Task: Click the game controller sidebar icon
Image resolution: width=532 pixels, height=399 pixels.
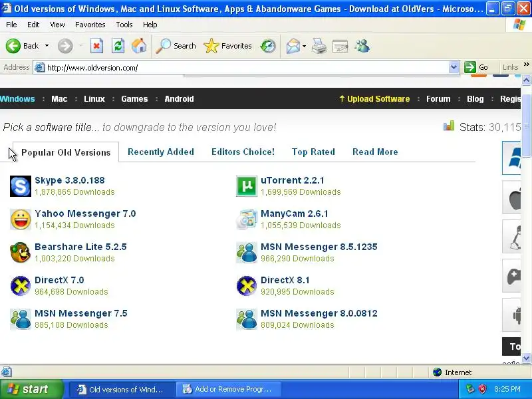Action: 511,276
